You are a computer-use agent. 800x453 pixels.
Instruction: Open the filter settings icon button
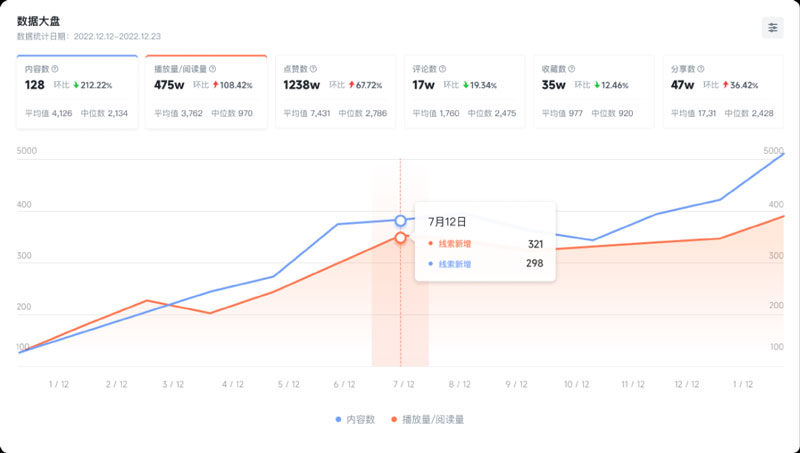[773, 28]
